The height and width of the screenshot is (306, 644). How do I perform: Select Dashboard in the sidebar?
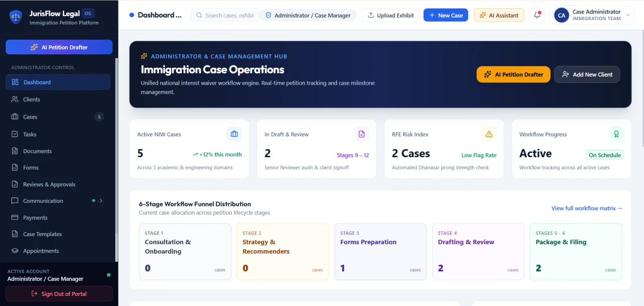[58, 82]
